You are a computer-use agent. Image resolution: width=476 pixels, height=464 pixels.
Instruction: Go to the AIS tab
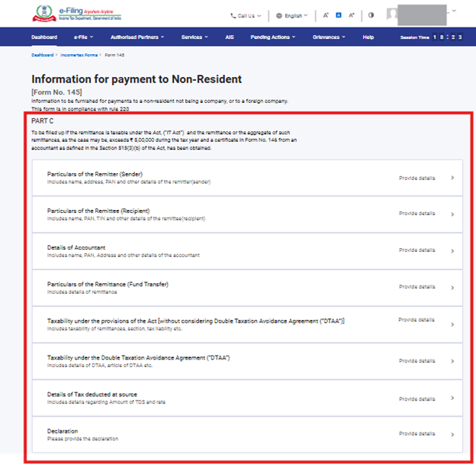click(230, 37)
